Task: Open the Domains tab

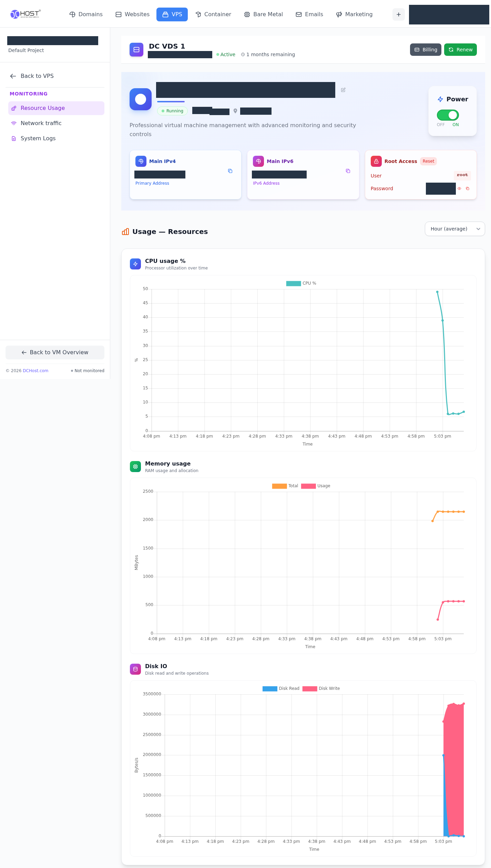Action: pos(86,14)
